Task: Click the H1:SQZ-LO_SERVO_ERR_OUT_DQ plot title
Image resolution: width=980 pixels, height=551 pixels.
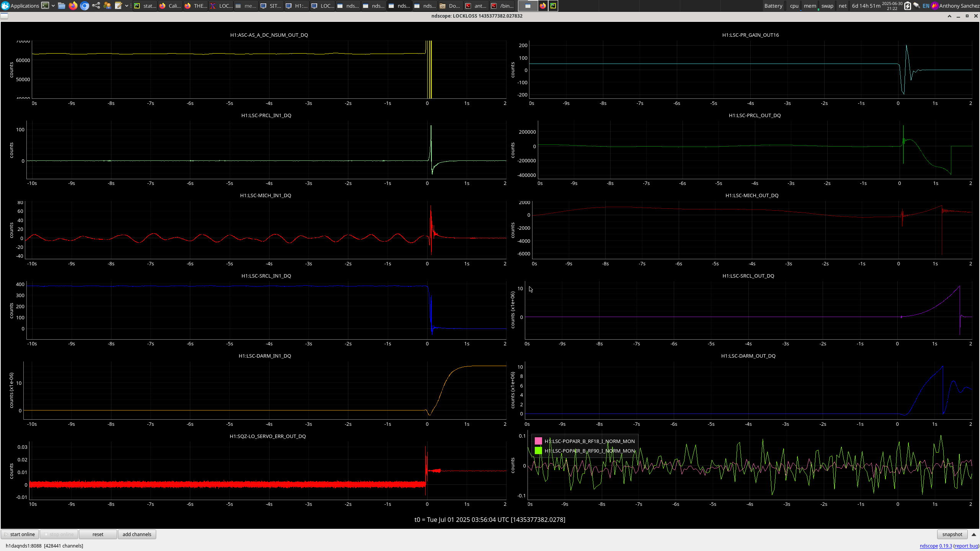Action: pyautogui.click(x=268, y=436)
